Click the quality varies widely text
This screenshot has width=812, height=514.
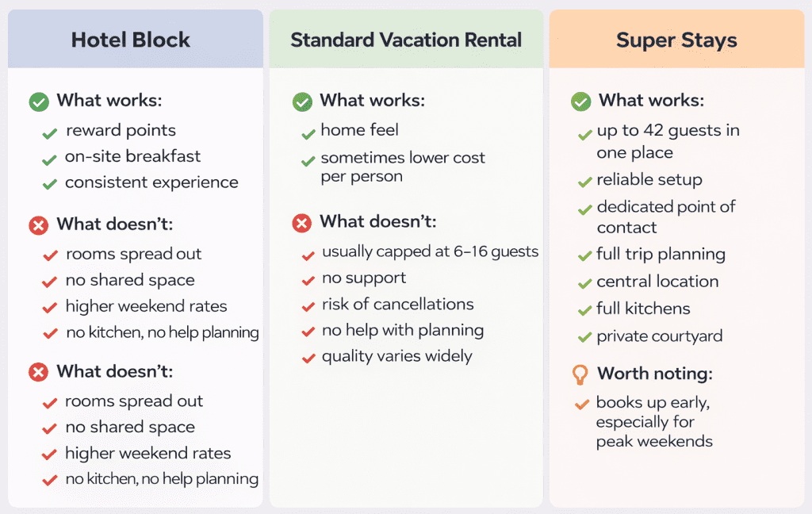(x=396, y=356)
